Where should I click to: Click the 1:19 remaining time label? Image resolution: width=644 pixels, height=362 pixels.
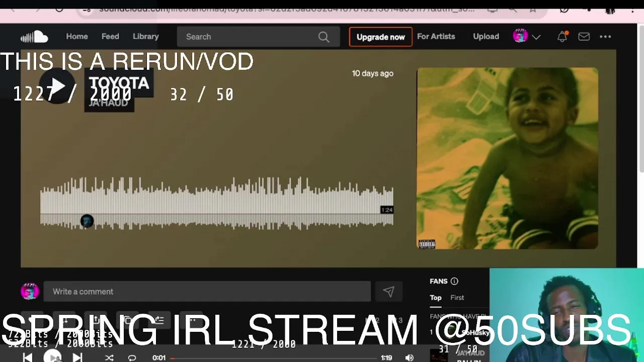pos(386,358)
